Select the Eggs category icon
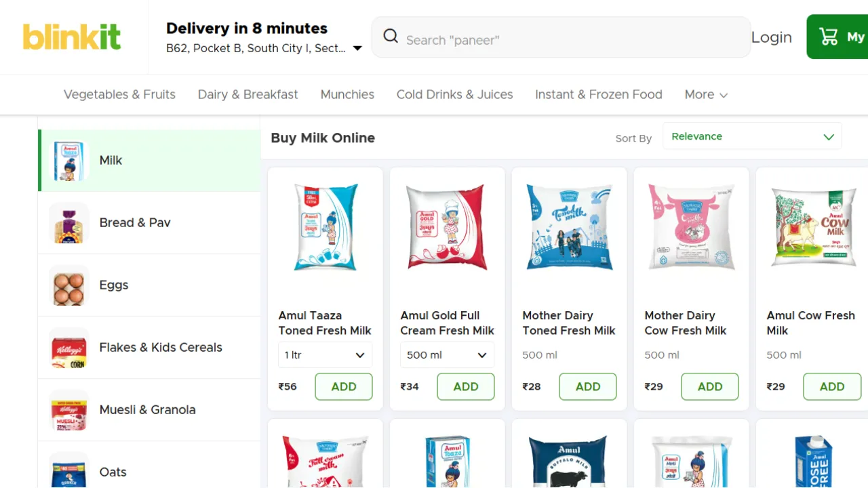Viewport: 868px width, 488px height. (68, 285)
